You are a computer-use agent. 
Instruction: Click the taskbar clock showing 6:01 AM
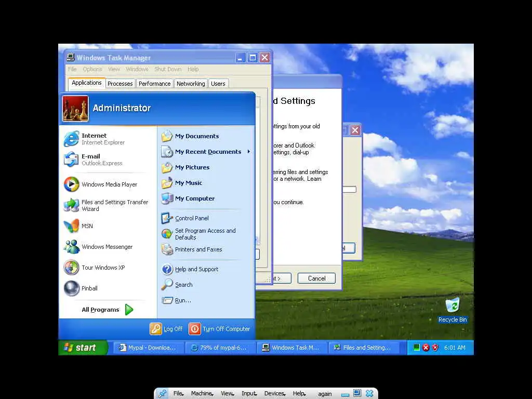[455, 348]
